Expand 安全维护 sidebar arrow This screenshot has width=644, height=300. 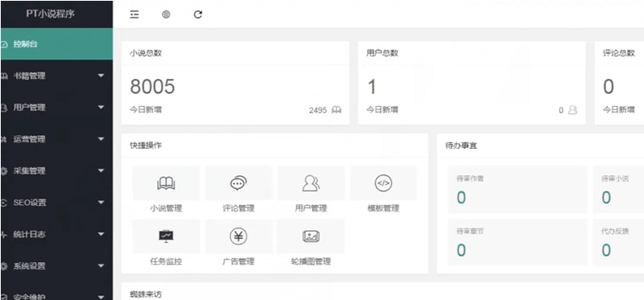click(x=101, y=297)
